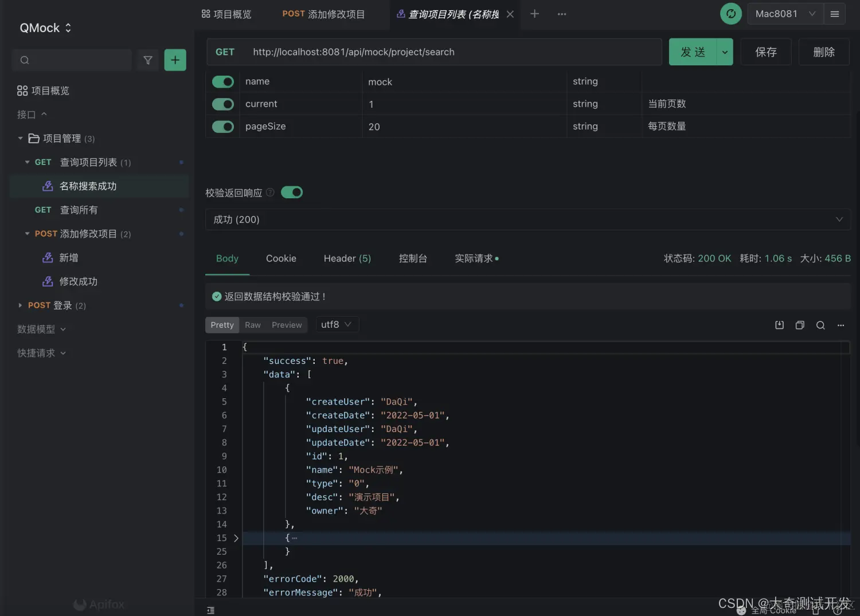Toggle the current parameter switch
Image resolution: width=860 pixels, height=616 pixels.
pos(223,104)
